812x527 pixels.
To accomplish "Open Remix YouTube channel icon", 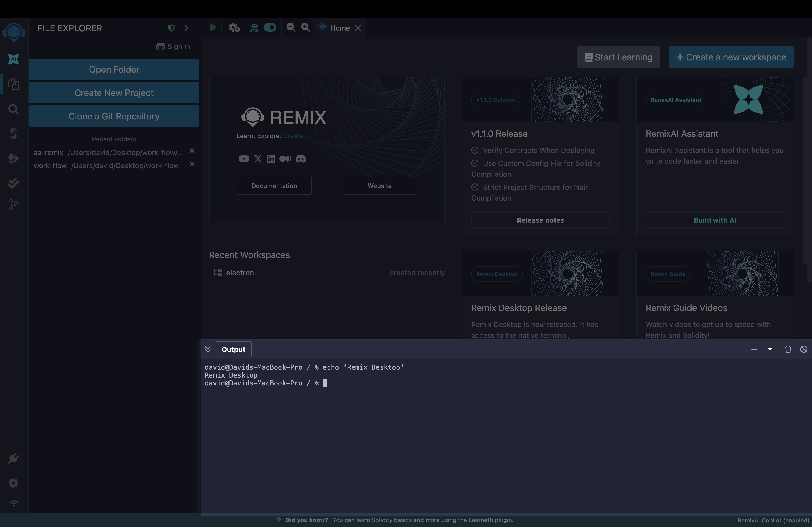I will point(244,159).
